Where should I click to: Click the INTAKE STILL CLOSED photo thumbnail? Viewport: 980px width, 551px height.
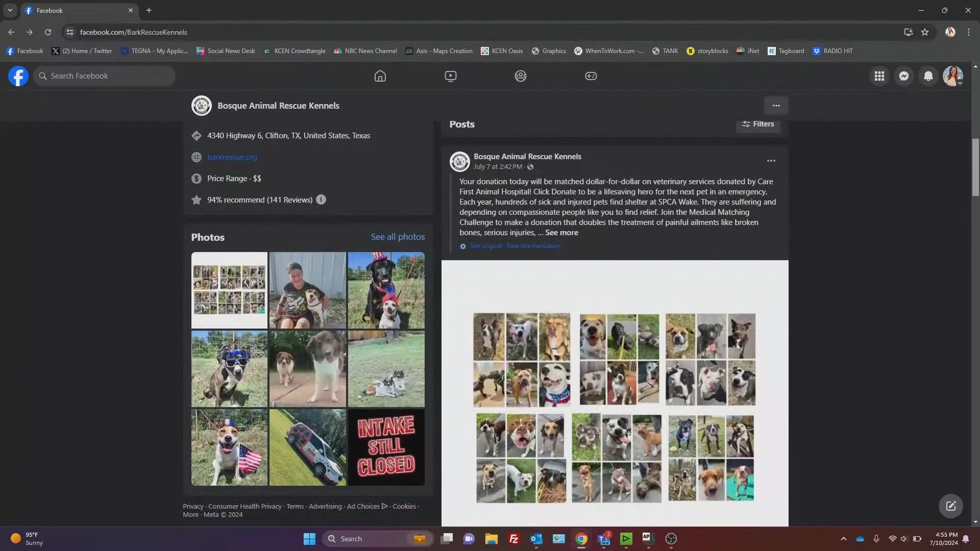(386, 447)
